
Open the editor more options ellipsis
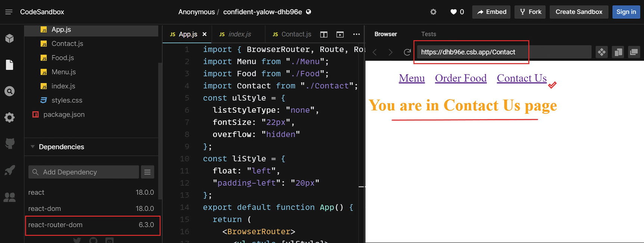point(357,34)
